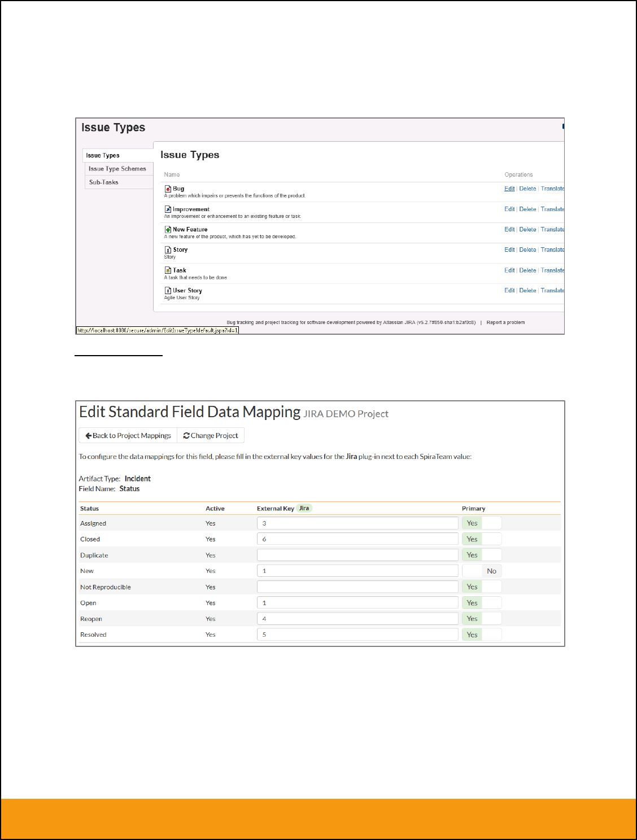
Task: Click the Bug issue type icon
Action: point(168,189)
